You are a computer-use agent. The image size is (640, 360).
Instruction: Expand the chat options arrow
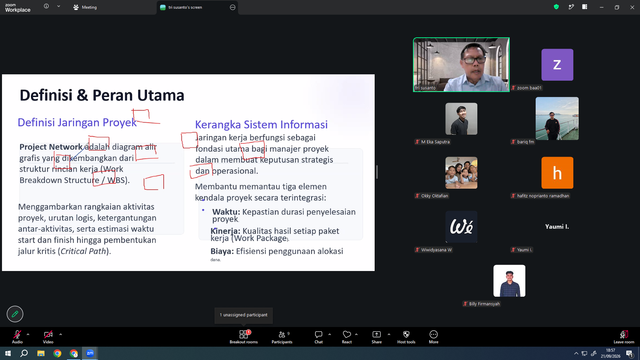[x=329, y=334]
